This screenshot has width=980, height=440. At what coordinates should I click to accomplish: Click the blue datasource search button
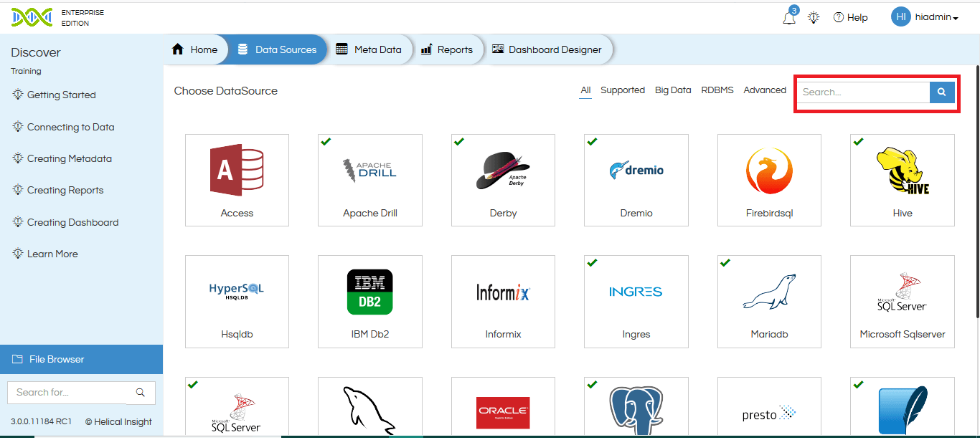tap(942, 92)
